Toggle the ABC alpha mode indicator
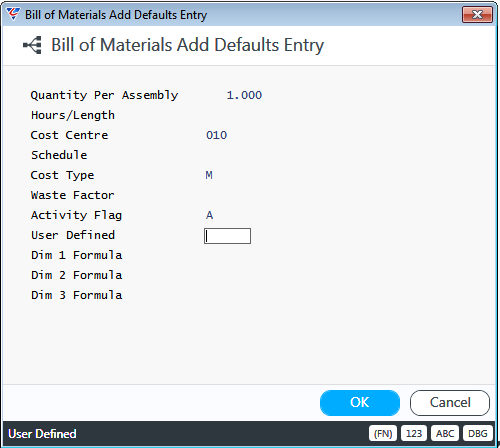This screenshot has height=448, width=500. point(445,433)
